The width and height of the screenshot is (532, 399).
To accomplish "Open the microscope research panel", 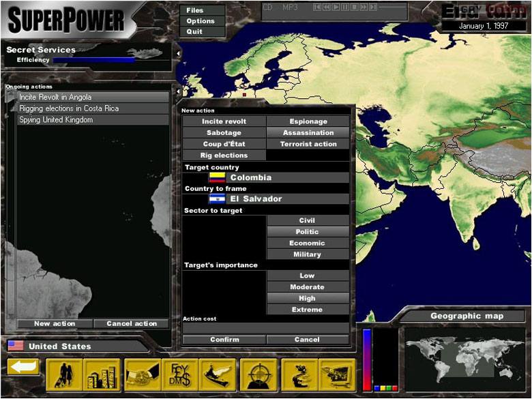I will pyautogui.click(x=300, y=374).
